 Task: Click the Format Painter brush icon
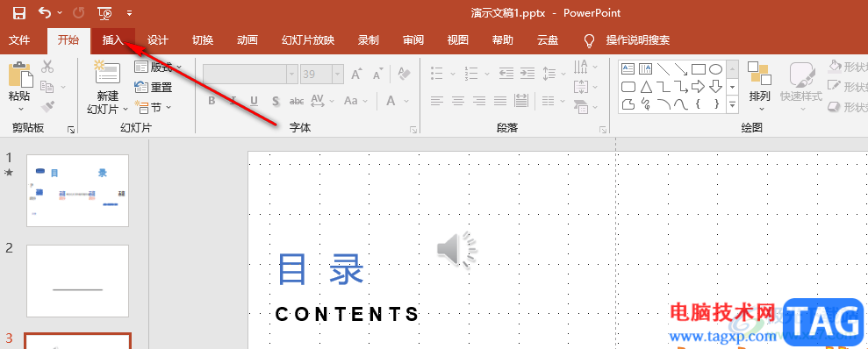tap(47, 106)
